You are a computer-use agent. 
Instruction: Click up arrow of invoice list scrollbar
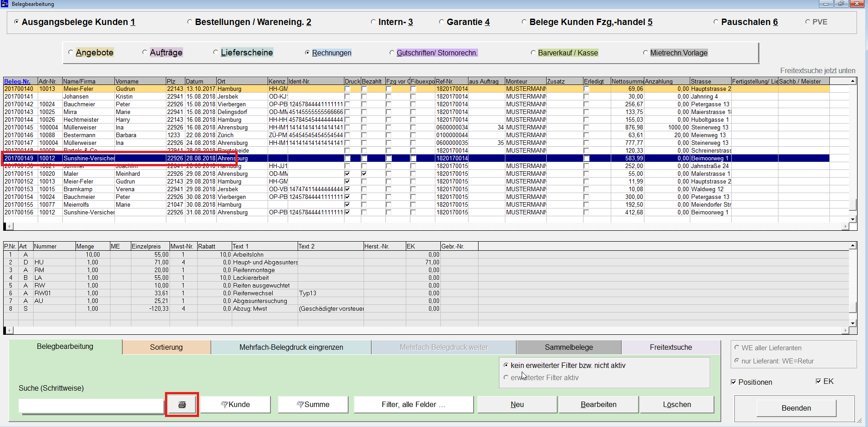853,81
